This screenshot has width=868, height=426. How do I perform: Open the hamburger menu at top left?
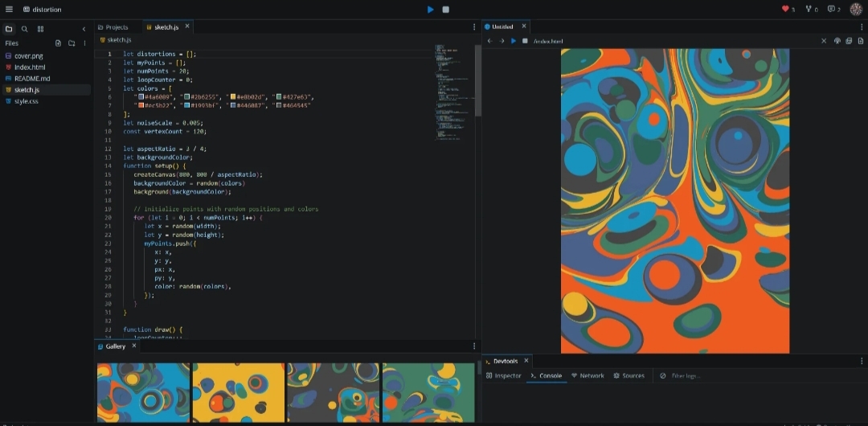[x=9, y=10]
